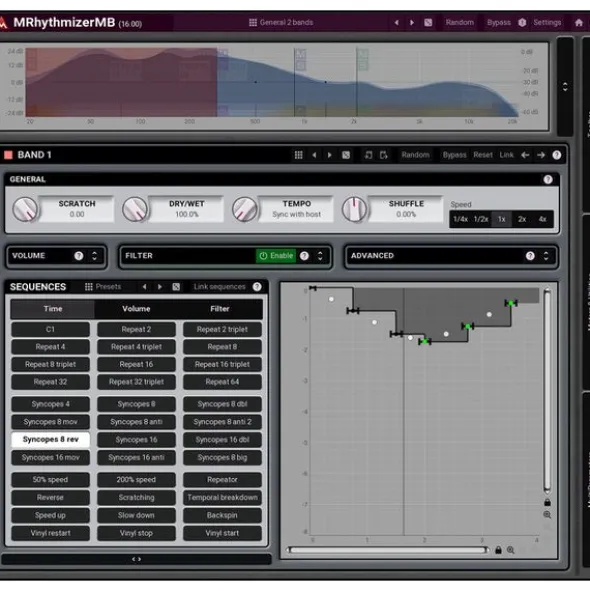The width and height of the screenshot is (590, 591).
Task: Click the Scratch knob
Action: tap(25, 209)
